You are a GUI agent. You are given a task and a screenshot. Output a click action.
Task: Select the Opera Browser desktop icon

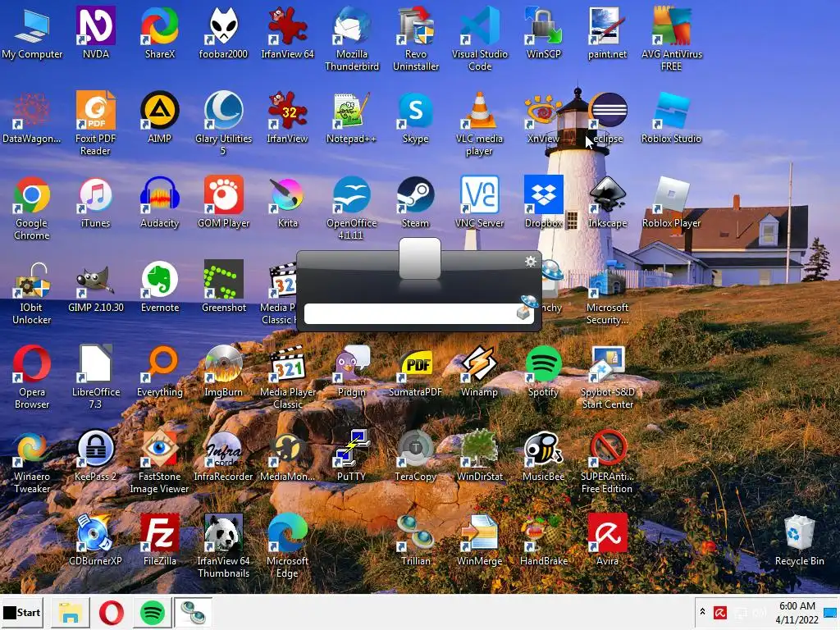click(x=32, y=377)
